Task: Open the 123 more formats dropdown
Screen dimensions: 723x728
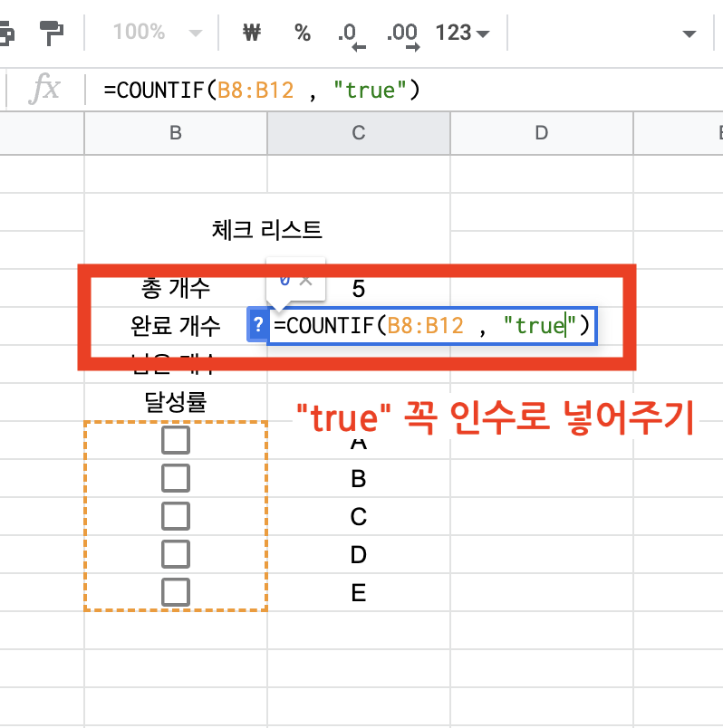Action: tap(462, 33)
